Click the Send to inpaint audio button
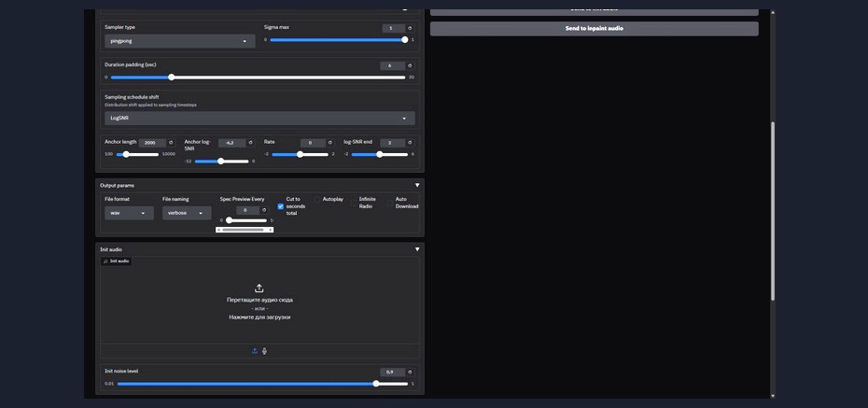Viewport: 868px width, 408px height. tap(594, 28)
